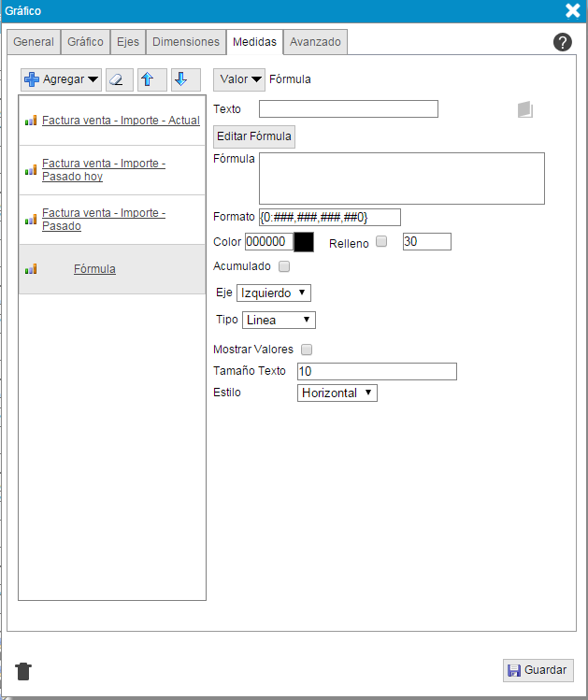Move measure up with the up arrow
This screenshot has width=588, height=700.
click(x=152, y=79)
